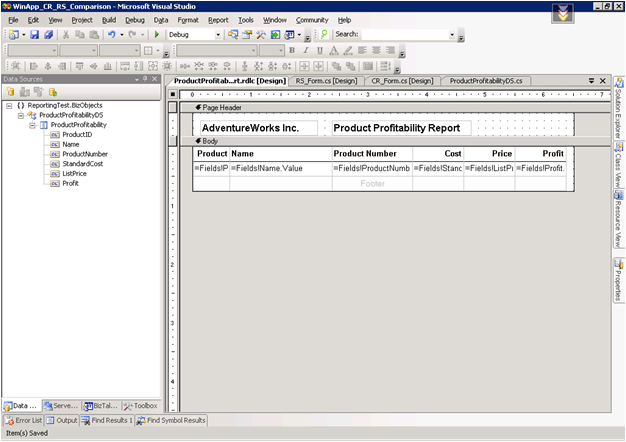This screenshot has width=626, height=442.
Task: Click Align to Grid layout icon
Action: coord(15,66)
